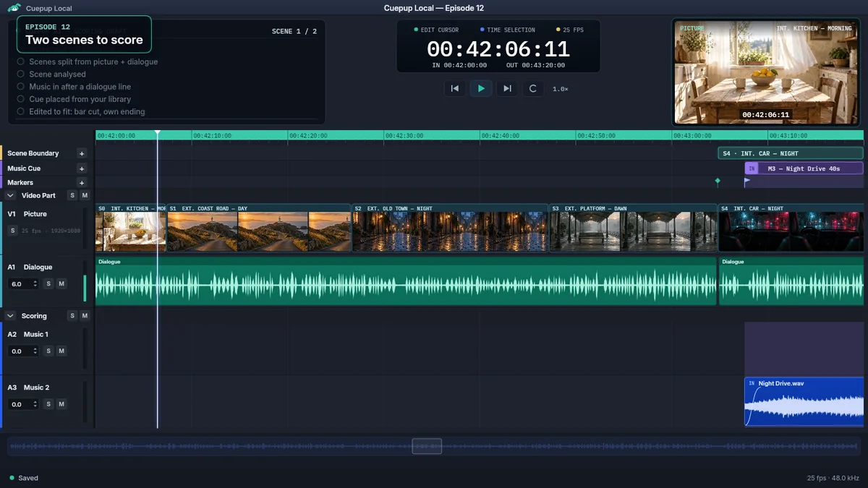Collapse the Scoring track group
The height and width of the screenshot is (488, 868).
pos(11,316)
